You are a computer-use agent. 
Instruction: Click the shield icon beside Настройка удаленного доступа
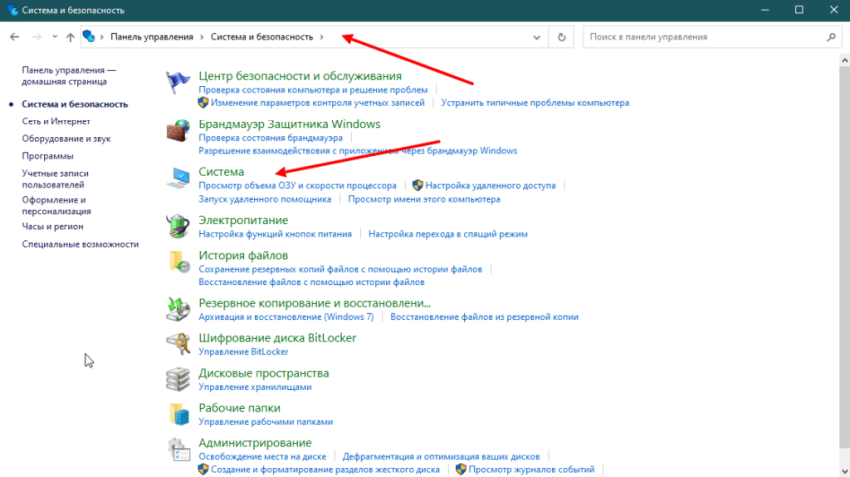point(417,185)
